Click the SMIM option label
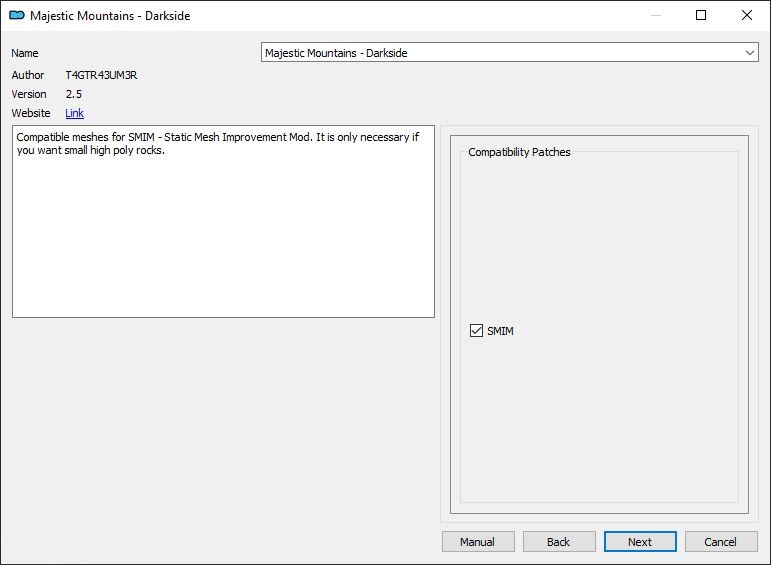This screenshot has width=771, height=565. coord(500,331)
